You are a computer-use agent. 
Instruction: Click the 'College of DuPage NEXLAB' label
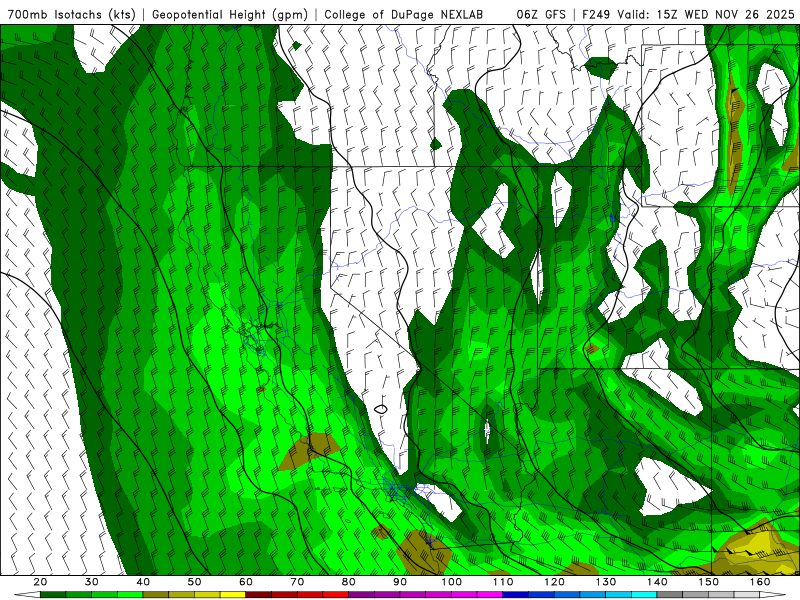pyautogui.click(x=404, y=15)
